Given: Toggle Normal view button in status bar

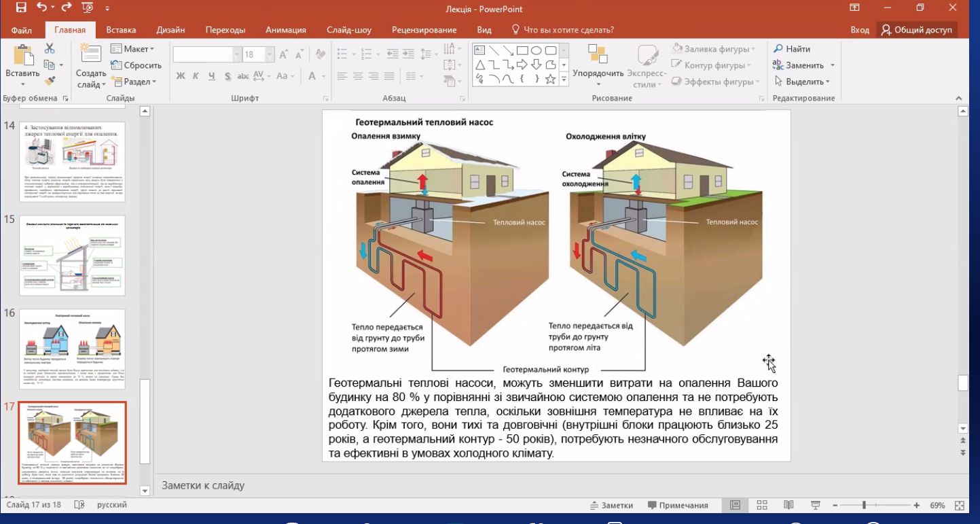Looking at the screenshot, I should tap(735, 505).
